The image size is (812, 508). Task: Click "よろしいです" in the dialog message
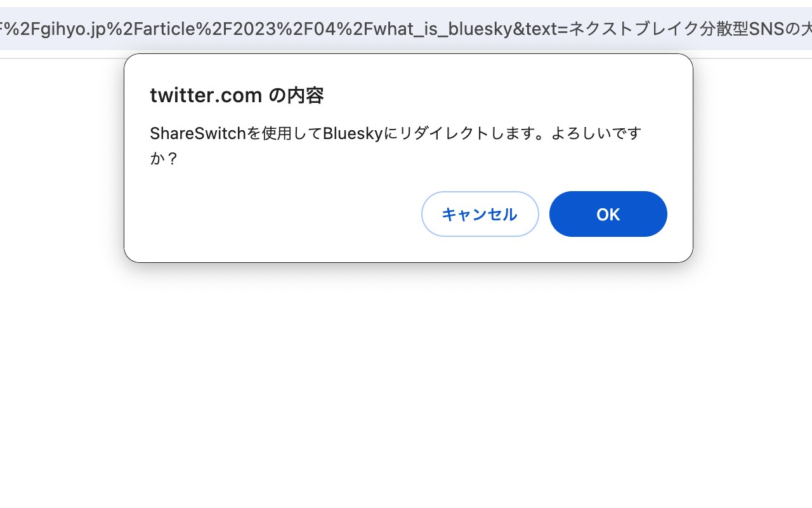pyautogui.click(x=596, y=134)
